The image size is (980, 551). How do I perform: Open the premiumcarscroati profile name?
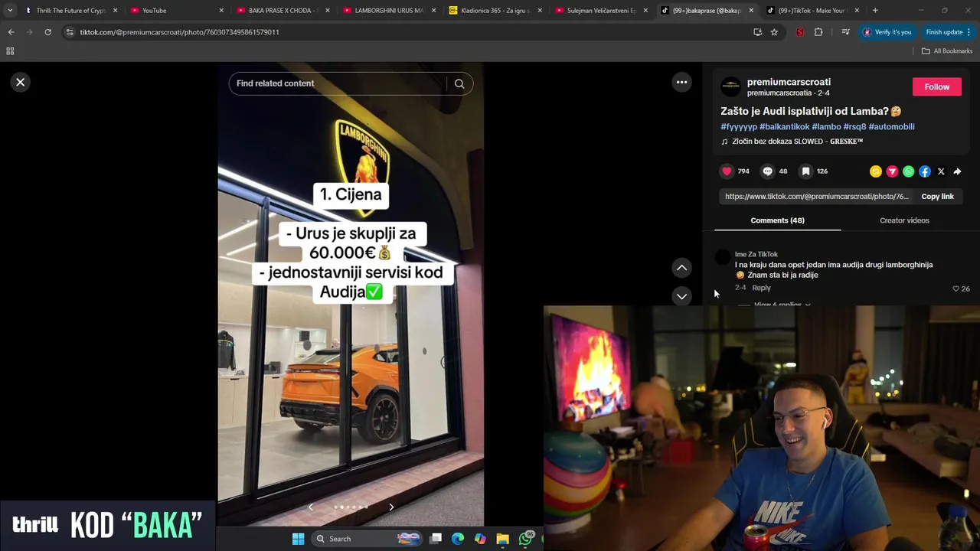coord(789,82)
